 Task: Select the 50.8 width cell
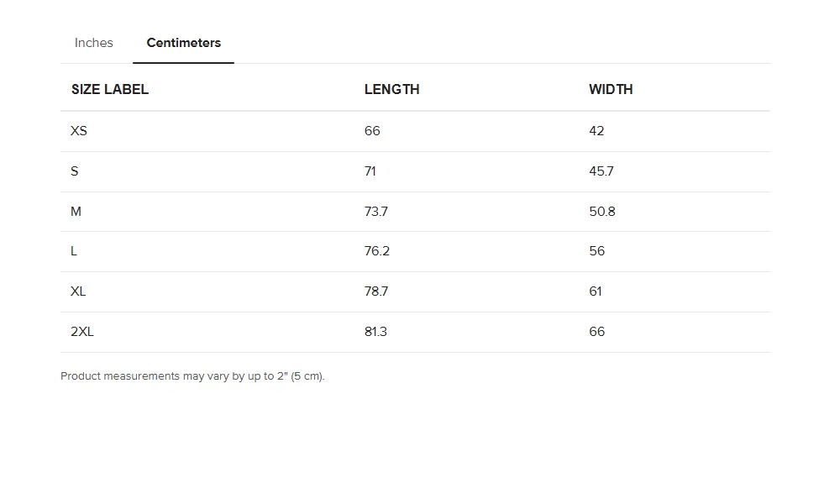[602, 212]
